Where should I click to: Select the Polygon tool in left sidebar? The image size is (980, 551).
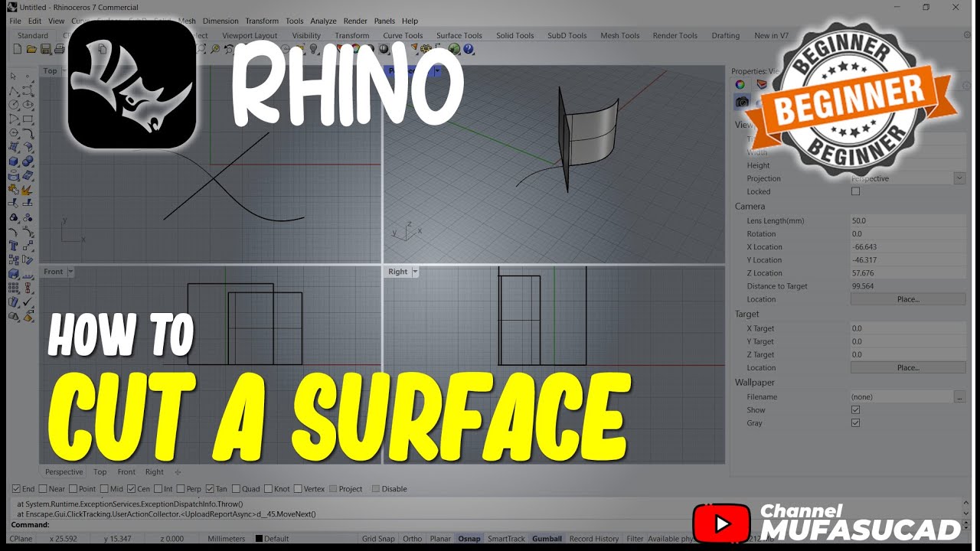pyautogui.click(x=13, y=132)
